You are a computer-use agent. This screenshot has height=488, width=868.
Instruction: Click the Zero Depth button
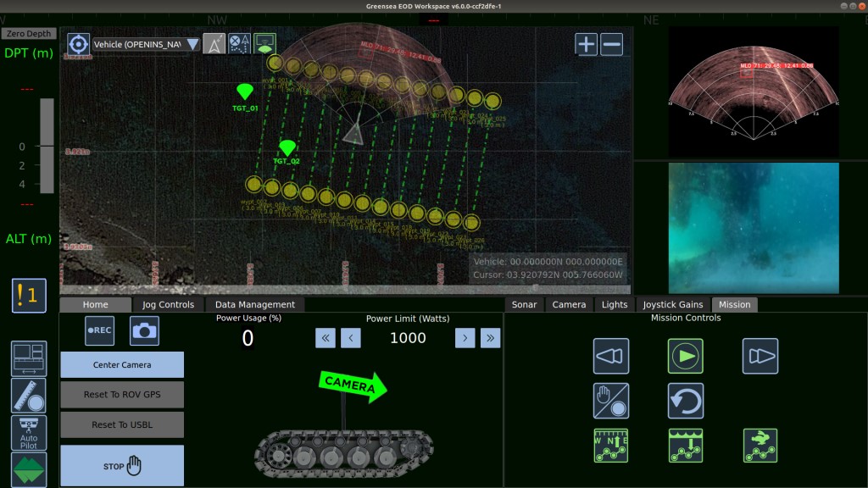pos(29,33)
